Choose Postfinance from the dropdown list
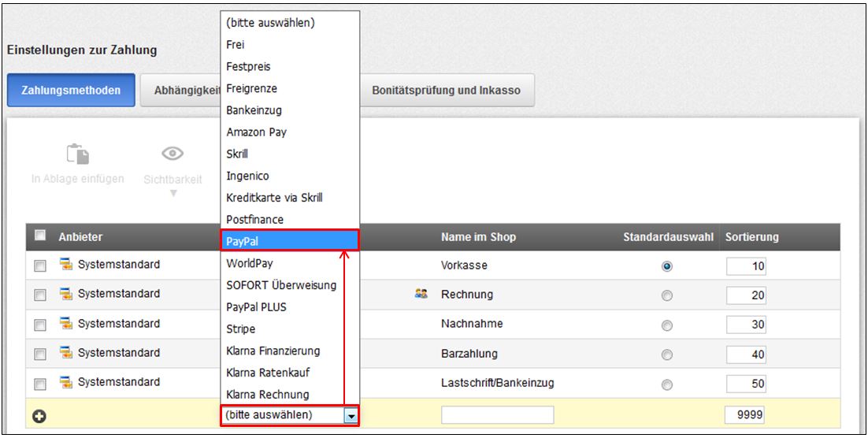The width and height of the screenshot is (868, 438). pyautogui.click(x=290, y=219)
